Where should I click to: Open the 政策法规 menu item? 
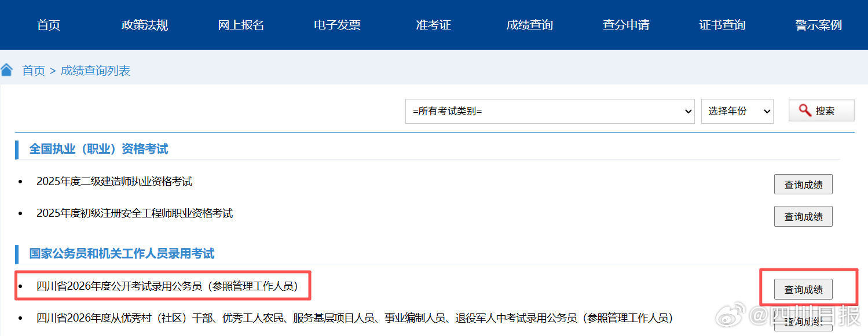[x=145, y=25]
